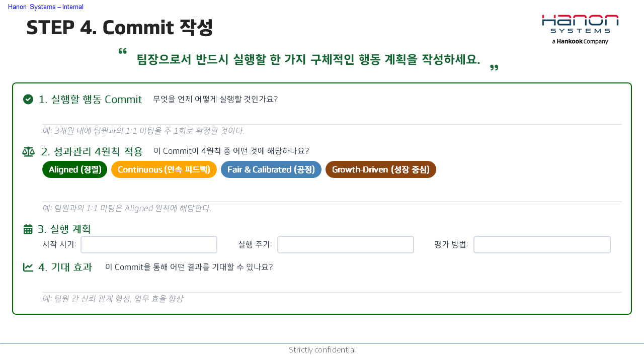The height and width of the screenshot is (362, 644).
Task: Pick the Growth-Driven (성장 중심) pill
Action: coord(381,169)
